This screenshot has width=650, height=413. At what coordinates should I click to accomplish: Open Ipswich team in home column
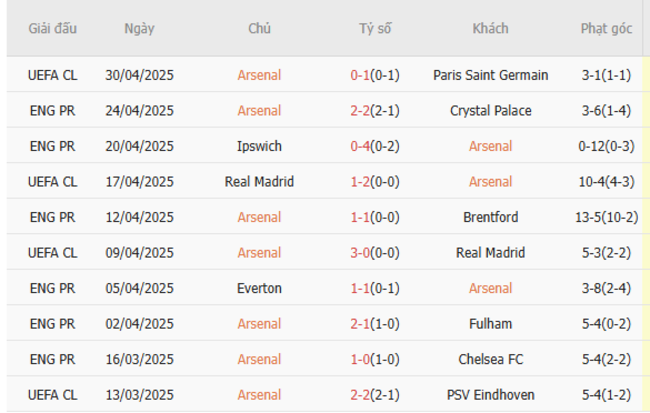(259, 146)
